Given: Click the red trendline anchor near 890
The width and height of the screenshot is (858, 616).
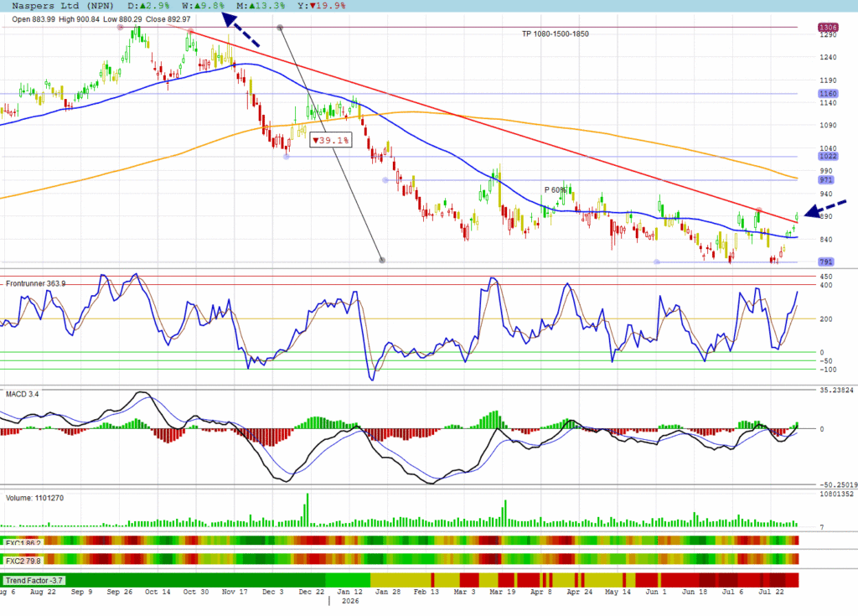Looking at the screenshot, I should coord(759,210).
